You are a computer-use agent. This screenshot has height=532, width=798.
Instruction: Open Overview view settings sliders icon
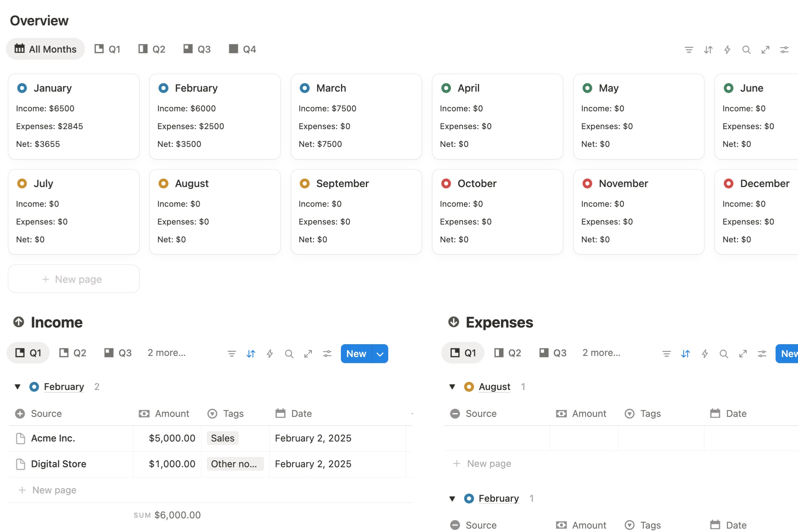click(x=784, y=50)
